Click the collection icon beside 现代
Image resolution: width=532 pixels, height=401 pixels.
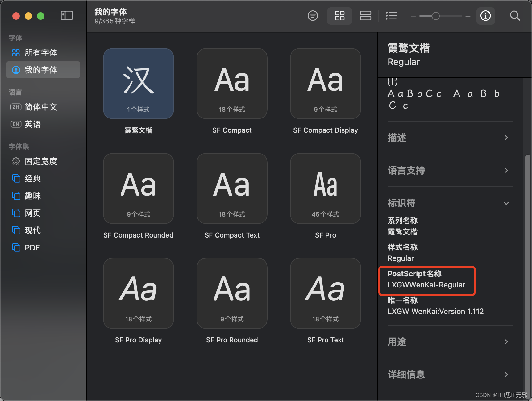pos(16,230)
